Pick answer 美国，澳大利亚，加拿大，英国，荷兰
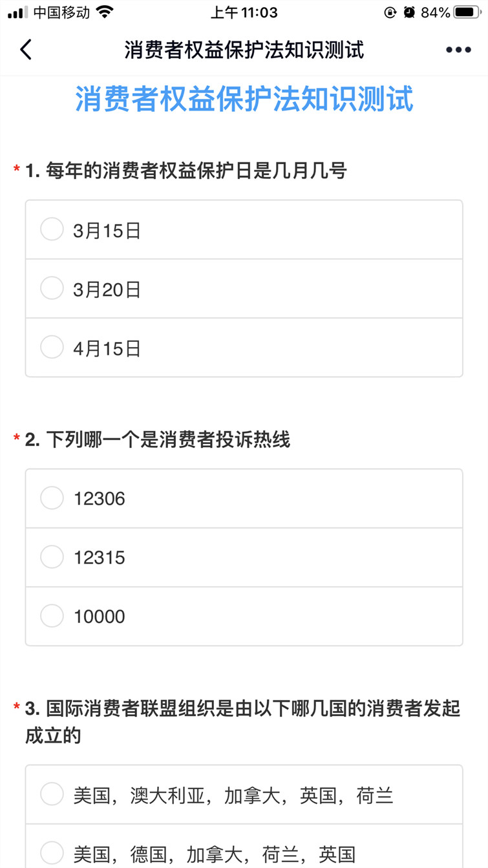The width and height of the screenshot is (488, 868). (x=52, y=794)
